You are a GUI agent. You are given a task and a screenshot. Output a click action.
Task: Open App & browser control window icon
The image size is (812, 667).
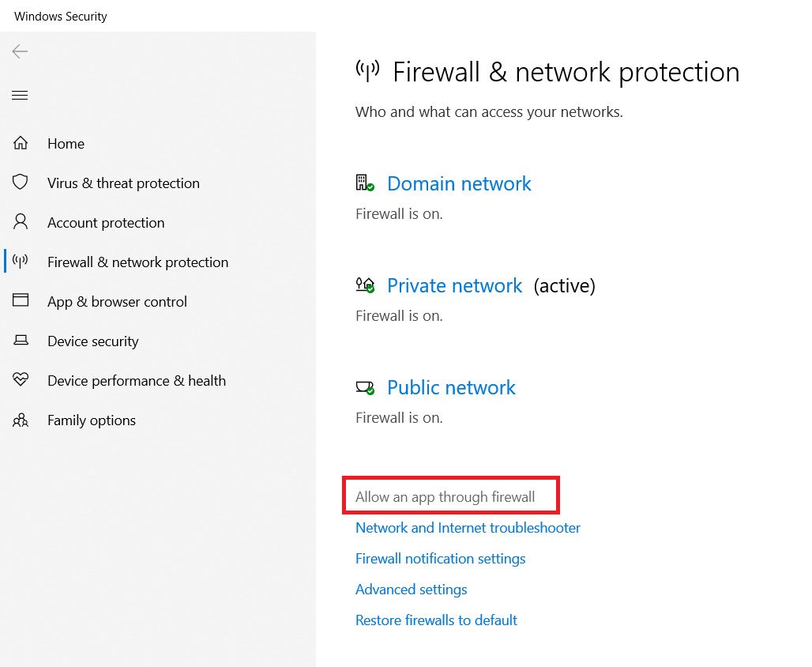coord(21,301)
